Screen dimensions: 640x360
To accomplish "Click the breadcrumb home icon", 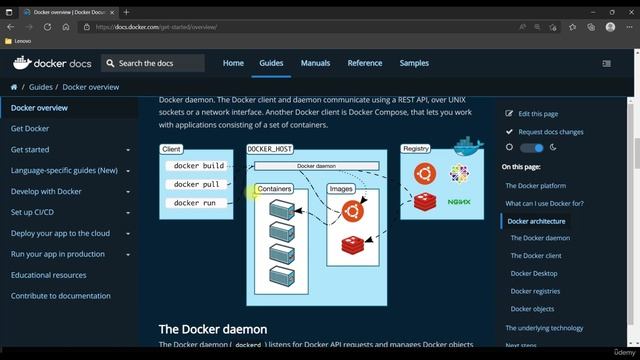I will (14, 87).
